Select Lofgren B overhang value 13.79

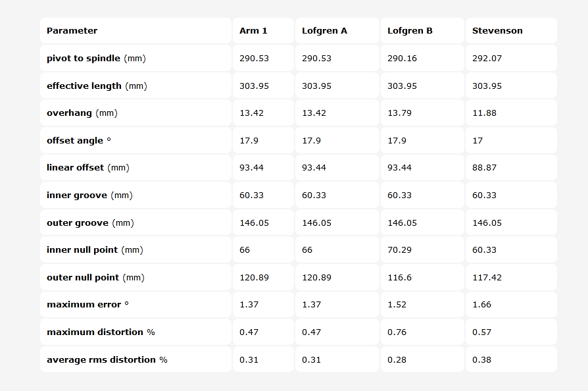coord(399,113)
